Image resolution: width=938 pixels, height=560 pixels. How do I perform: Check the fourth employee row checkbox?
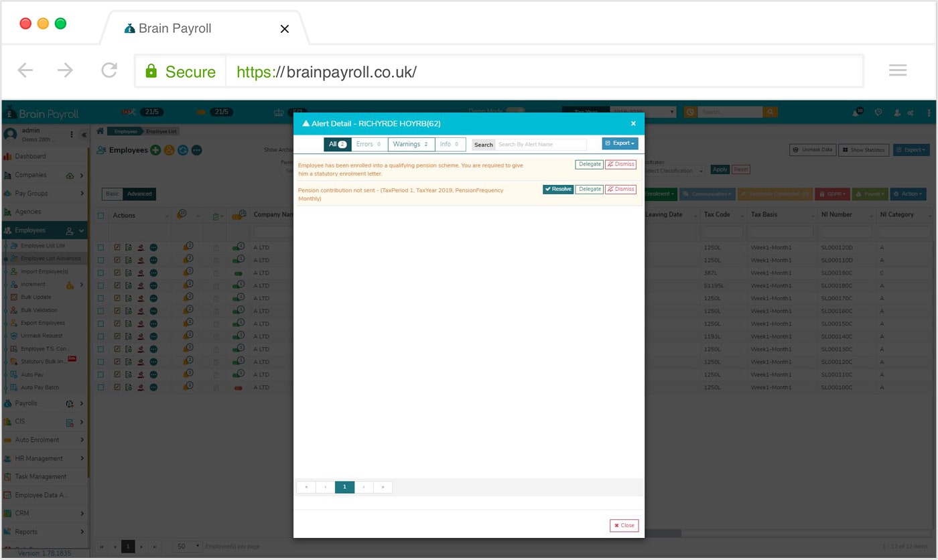(x=101, y=285)
